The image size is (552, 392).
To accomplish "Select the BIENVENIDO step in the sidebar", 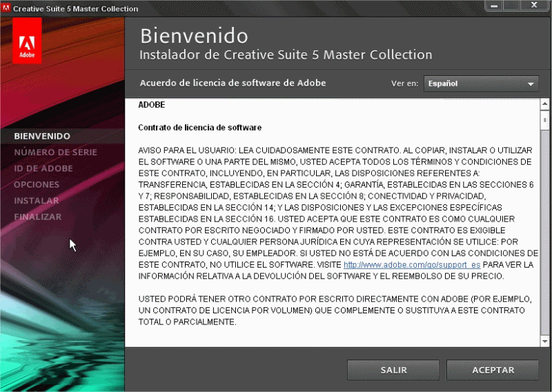I will 42,136.
